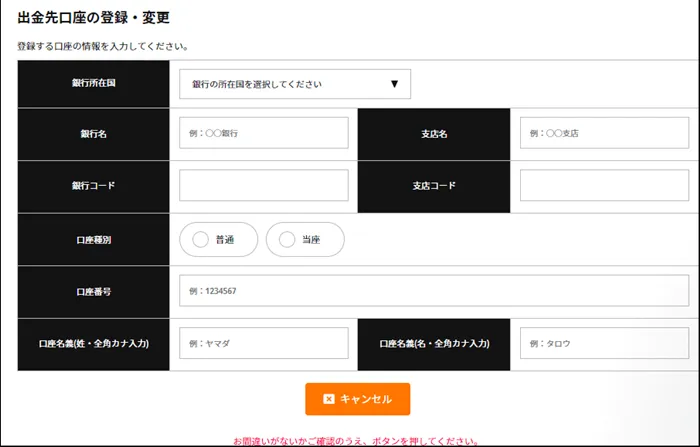Click the 銀行所在国 label cell
Viewport: 700px width, 447px height.
coord(94,84)
